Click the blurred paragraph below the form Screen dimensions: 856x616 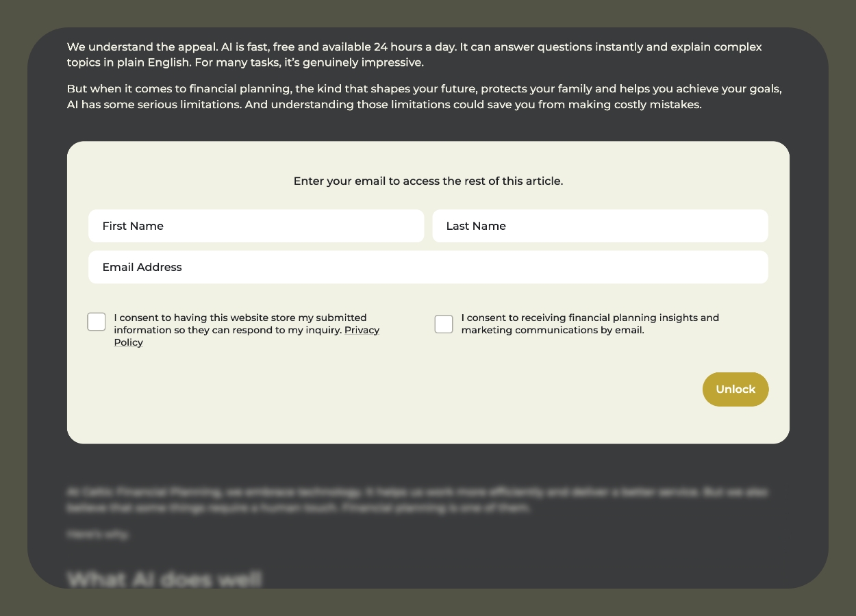pos(418,500)
